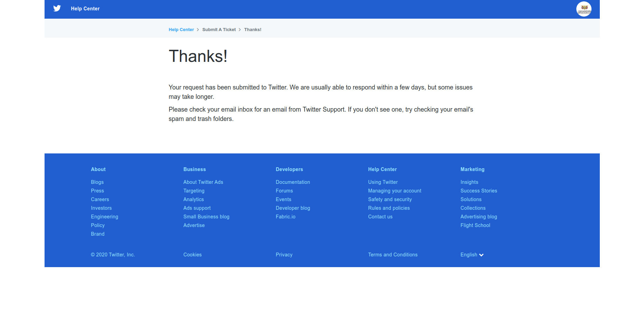Click the Marketing footer heading

click(x=472, y=169)
